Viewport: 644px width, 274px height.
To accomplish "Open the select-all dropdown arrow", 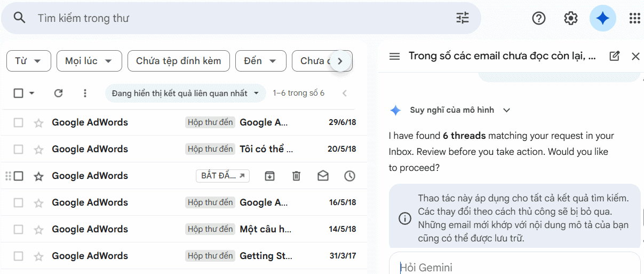I will coord(31,93).
